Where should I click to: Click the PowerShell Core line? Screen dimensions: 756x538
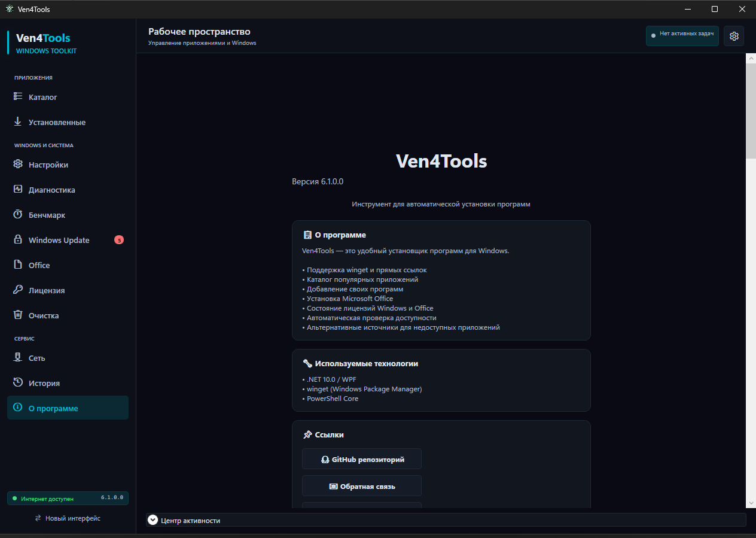coord(330,399)
